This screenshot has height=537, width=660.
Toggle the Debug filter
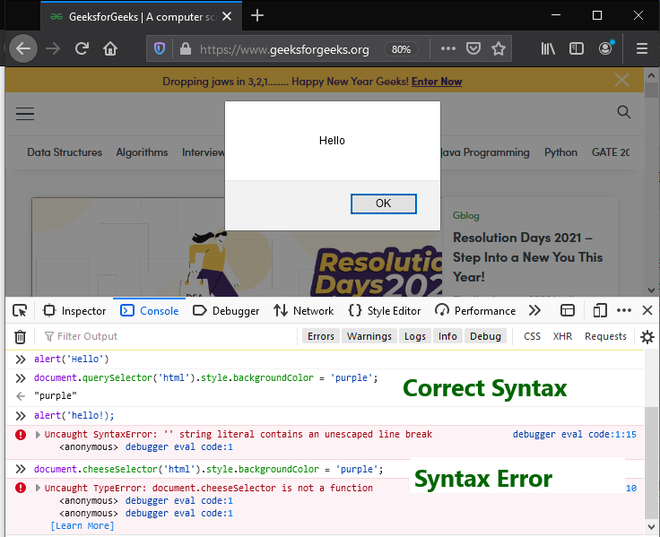click(485, 336)
